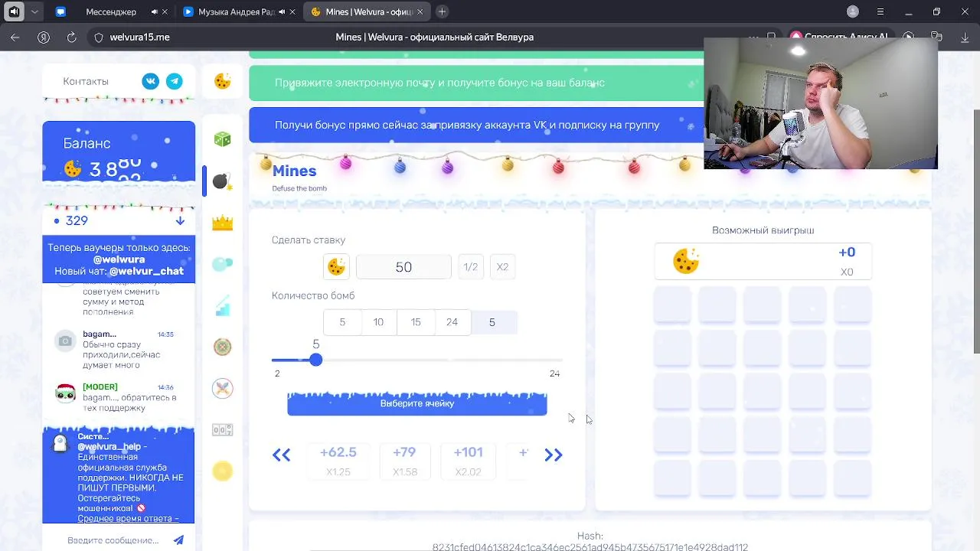Double the bet with X2 button
Image resolution: width=980 pixels, height=551 pixels.
coord(502,266)
